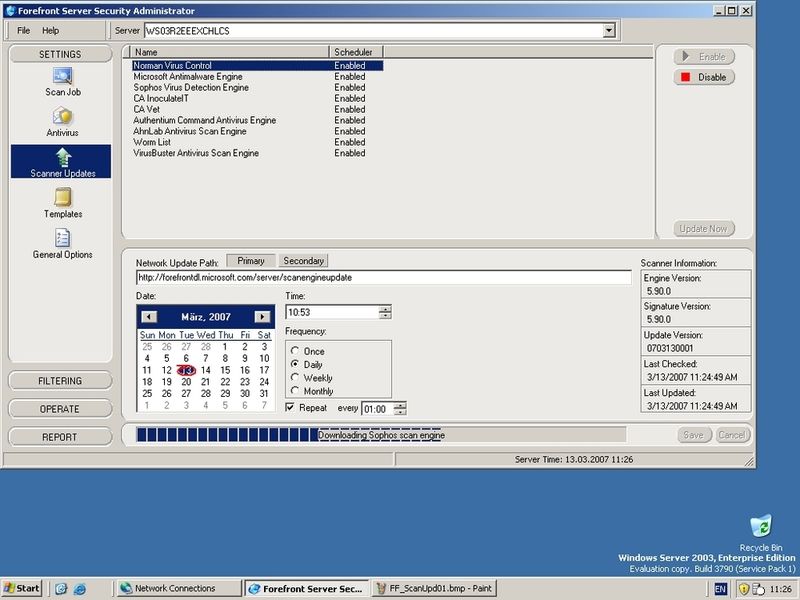
Task: Select Worm List row
Action: click(x=258, y=142)
